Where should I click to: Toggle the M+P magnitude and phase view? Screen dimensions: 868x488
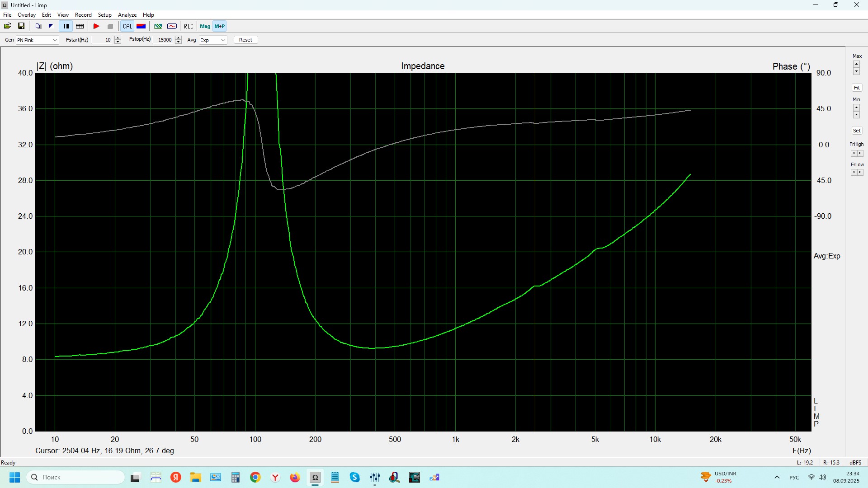[x=220, y=26]
